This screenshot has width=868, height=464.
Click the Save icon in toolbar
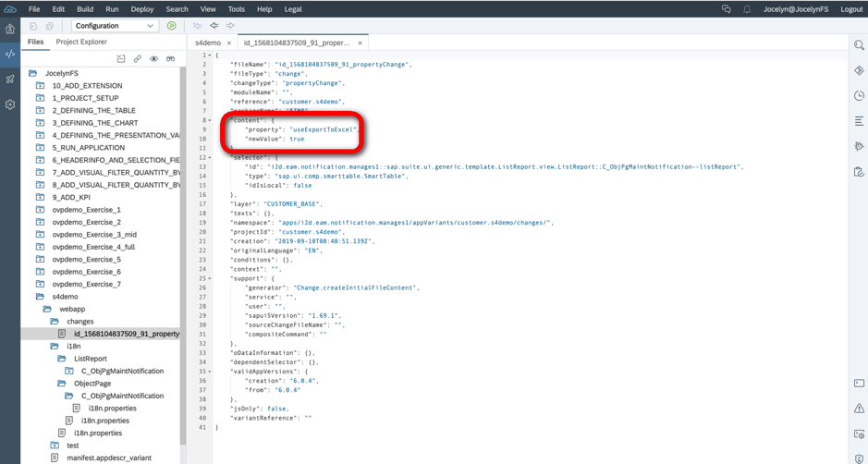tap(33, 26)
